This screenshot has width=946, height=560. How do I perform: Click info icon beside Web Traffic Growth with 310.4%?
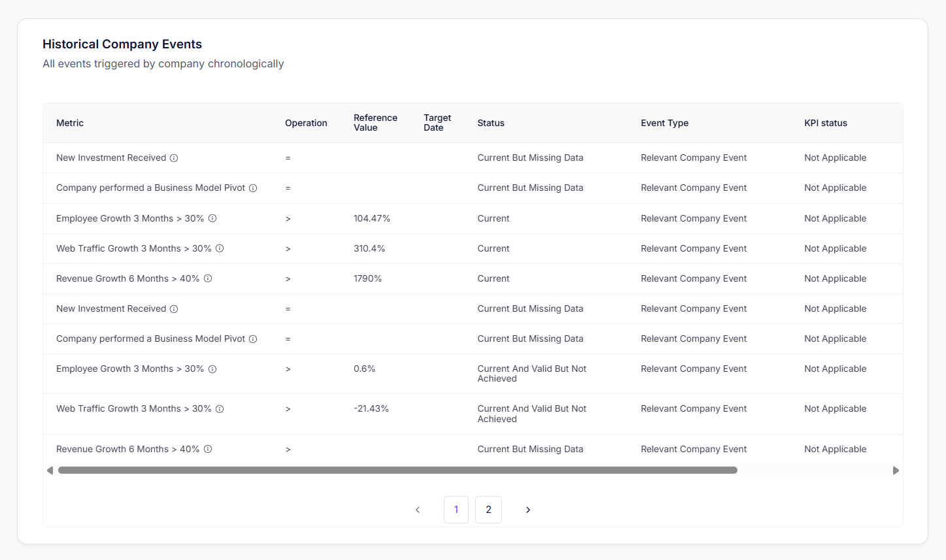click(x=220, y=248)
